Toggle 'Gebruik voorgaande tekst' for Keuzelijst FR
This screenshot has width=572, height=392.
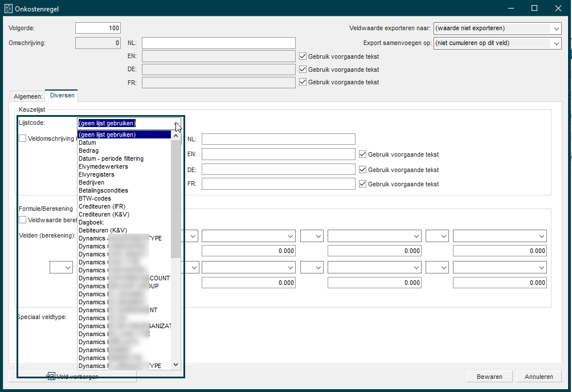tap(362, 184)
